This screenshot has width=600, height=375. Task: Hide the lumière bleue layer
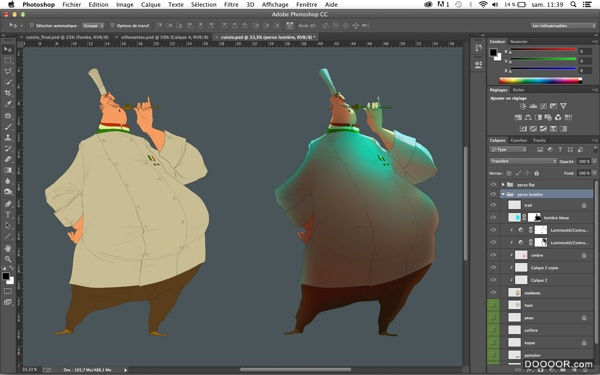point(493,218)
